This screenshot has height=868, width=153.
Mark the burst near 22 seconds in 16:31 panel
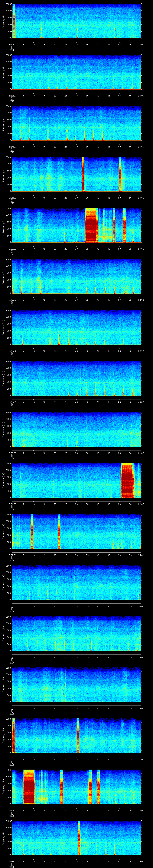click(x=59, y=532)
